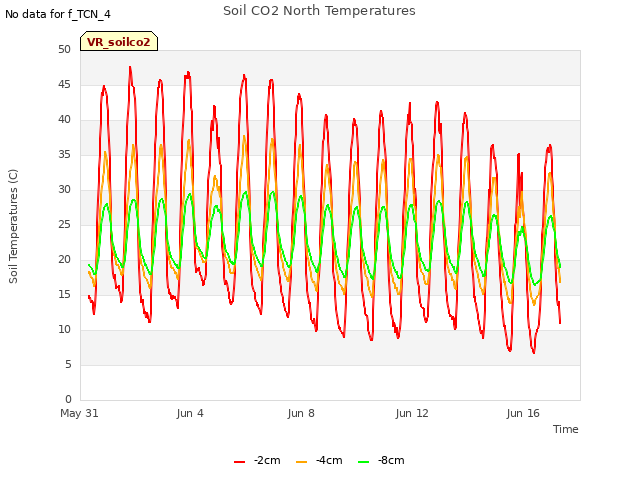Click the 35 y-axis tick label
The width and height of the screenshot is (640, 480).
[64, 154]
